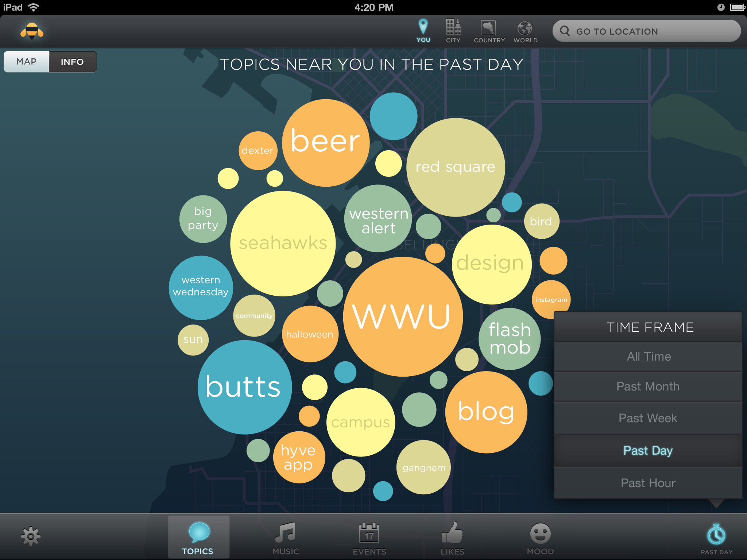Tap the gangnam topic bubble
Viewport: 747px width, 560px height.
423,467
